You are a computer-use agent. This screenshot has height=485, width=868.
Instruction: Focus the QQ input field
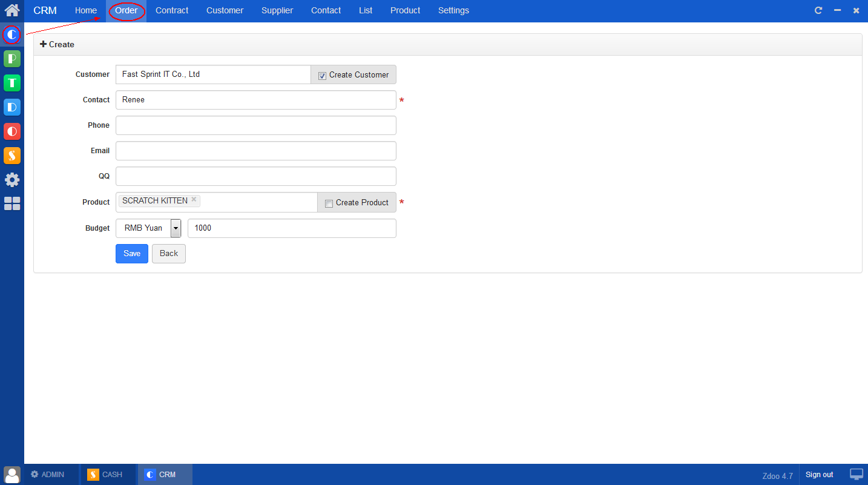click(x=256, y=176)
